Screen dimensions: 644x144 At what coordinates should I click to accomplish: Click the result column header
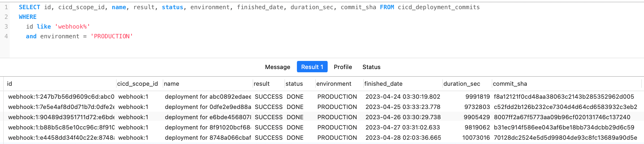tap(262, 84)
